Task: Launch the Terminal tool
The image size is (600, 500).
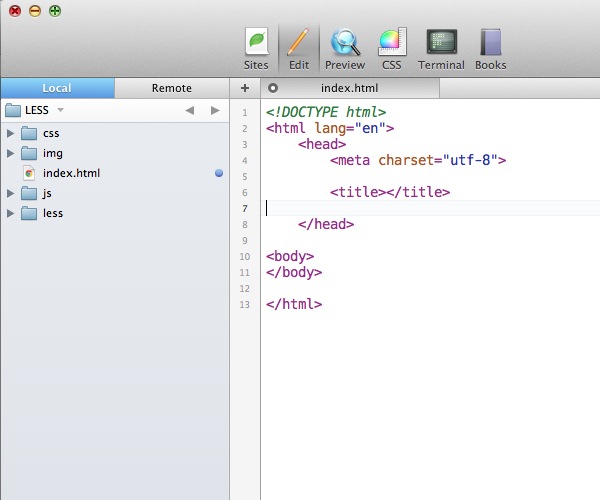Action: 441,49
